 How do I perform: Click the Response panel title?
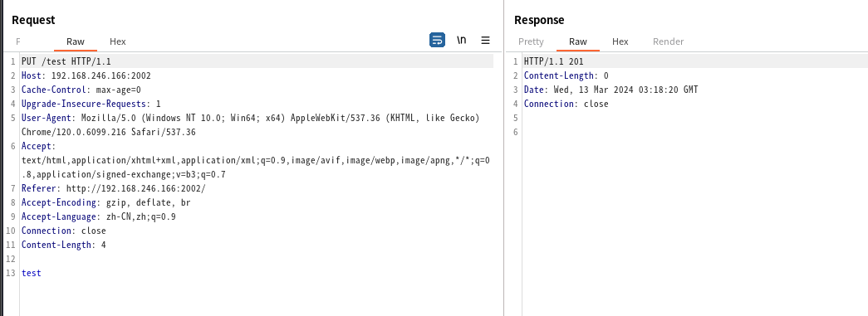pyautogui.click(x=539, y=20)
